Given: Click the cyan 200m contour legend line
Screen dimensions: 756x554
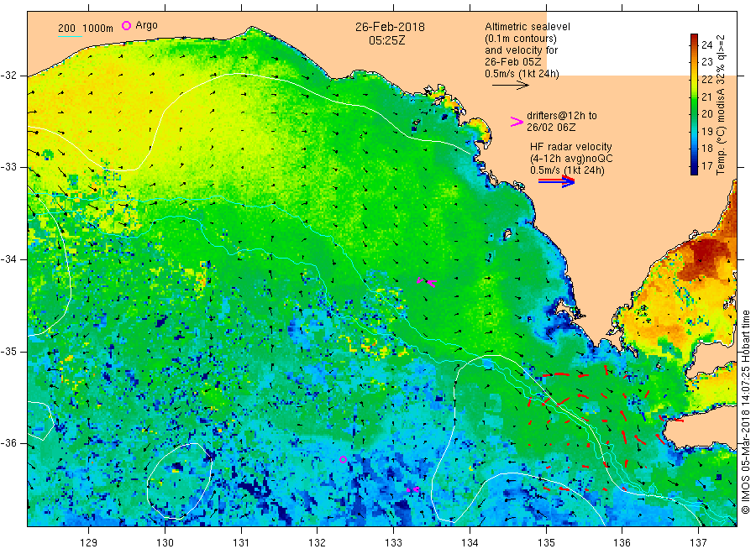Looking at the screenshot, I should tap(70, 36).
